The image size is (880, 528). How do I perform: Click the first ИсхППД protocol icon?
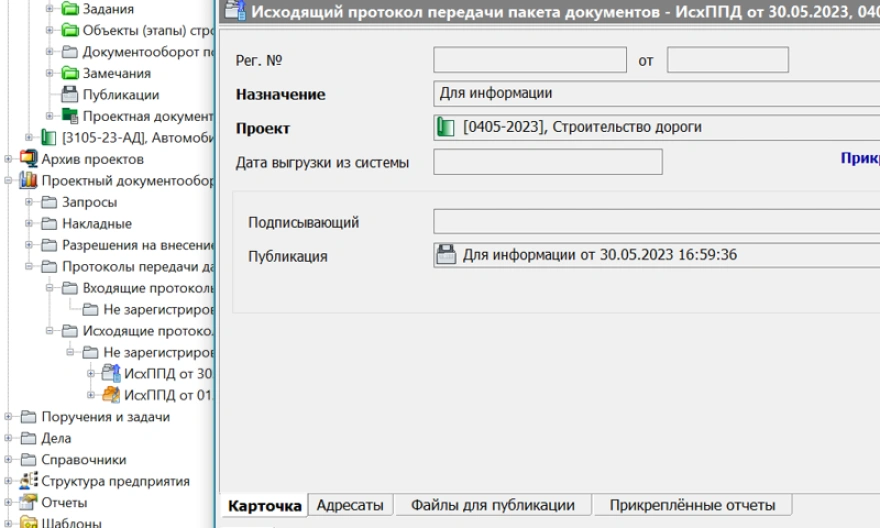tap(110, 374)
